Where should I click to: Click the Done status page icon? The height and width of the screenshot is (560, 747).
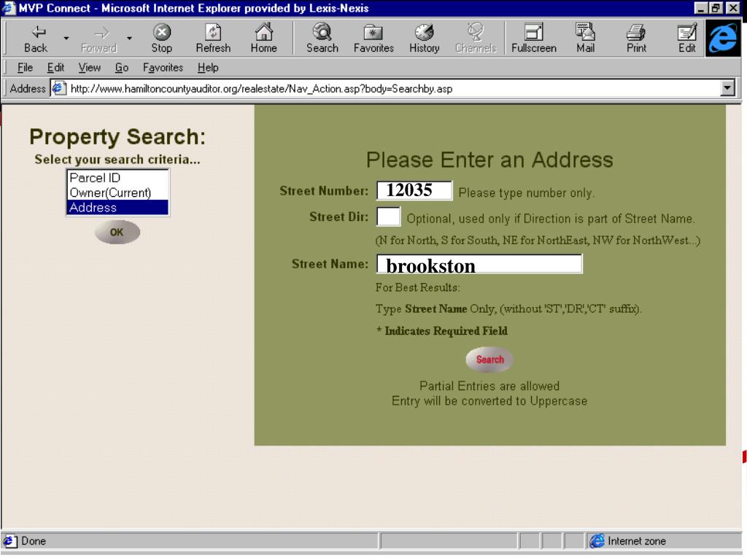[x=9, y=542]
